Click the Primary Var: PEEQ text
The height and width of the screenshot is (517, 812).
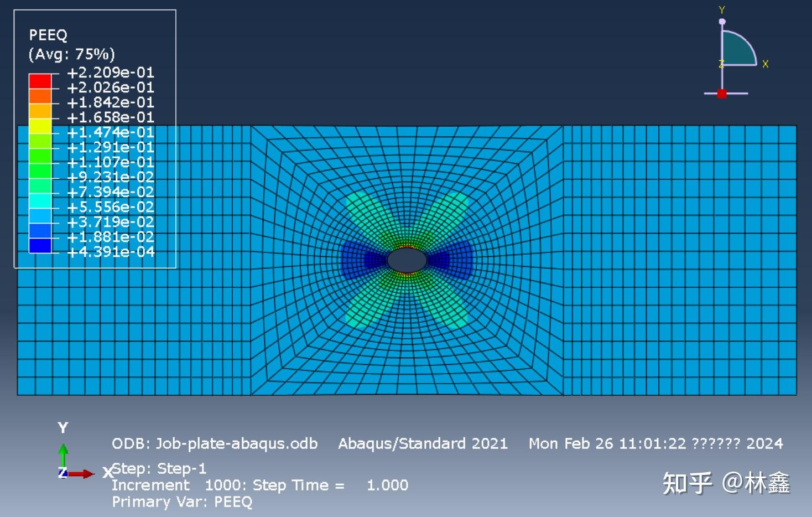[x=182, y=502]
